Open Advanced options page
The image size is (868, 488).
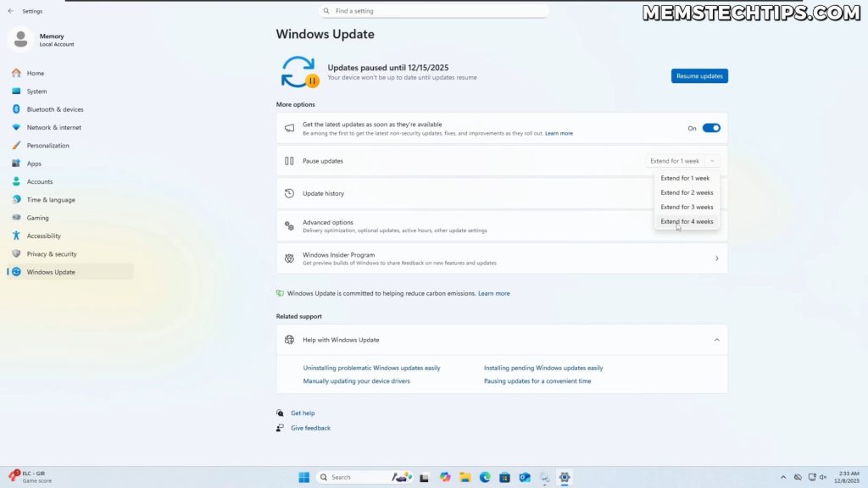pos(502,225)
